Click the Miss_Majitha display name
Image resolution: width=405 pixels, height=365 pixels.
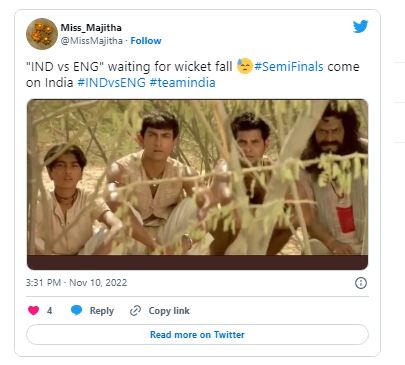tap(91, 28)
